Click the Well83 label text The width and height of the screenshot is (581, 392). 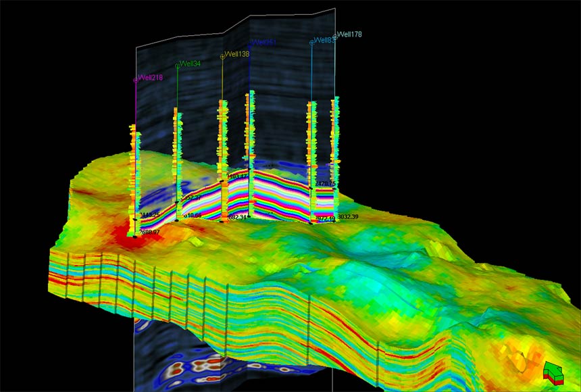coord(324,40)
